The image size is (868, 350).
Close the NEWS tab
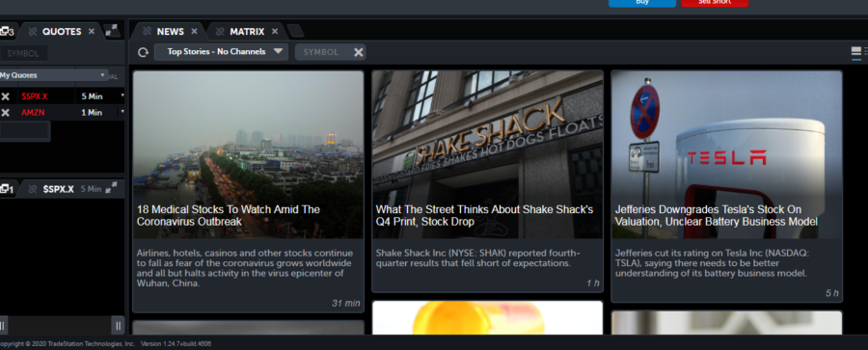pyautogui.click(x=194, y=31)
